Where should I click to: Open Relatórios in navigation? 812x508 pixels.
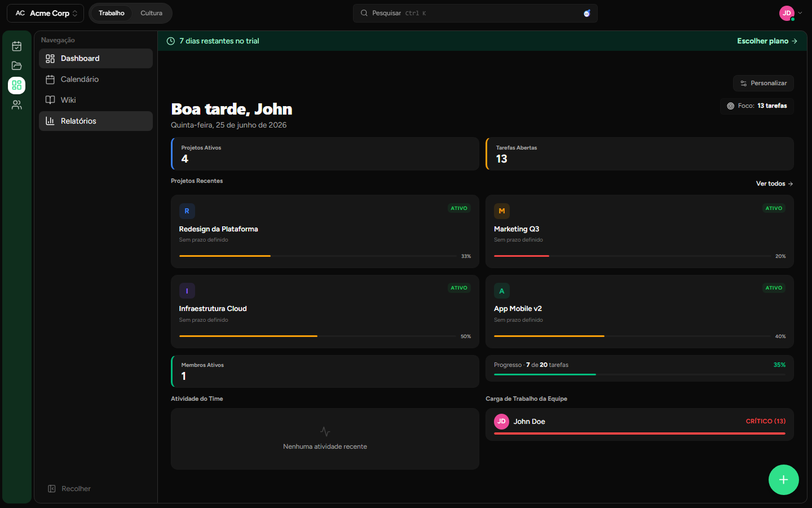point(96,121)
